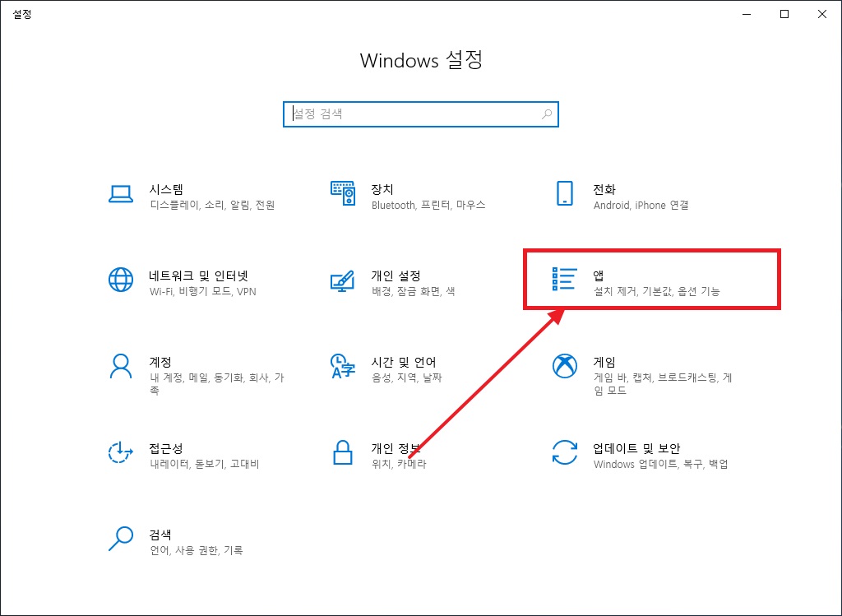This screenshot has height=616, width=842.
Task: Open the 시간 및 언어 clock icon
Action: click(343, 366)
